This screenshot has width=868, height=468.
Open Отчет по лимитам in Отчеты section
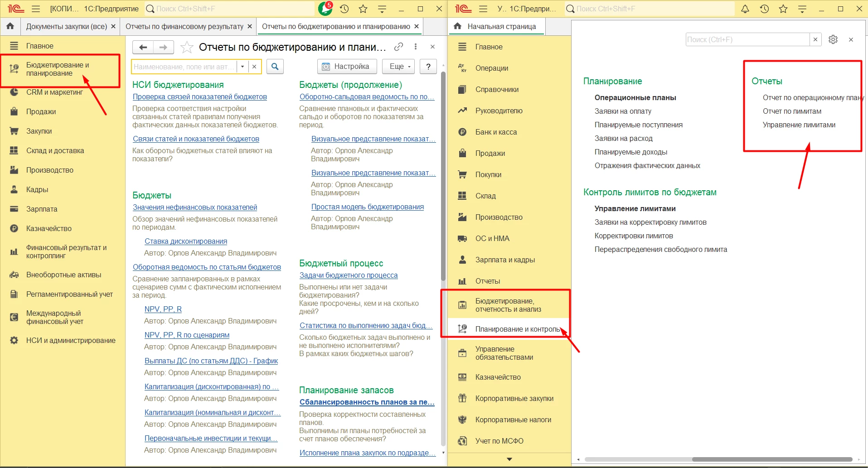792,111
